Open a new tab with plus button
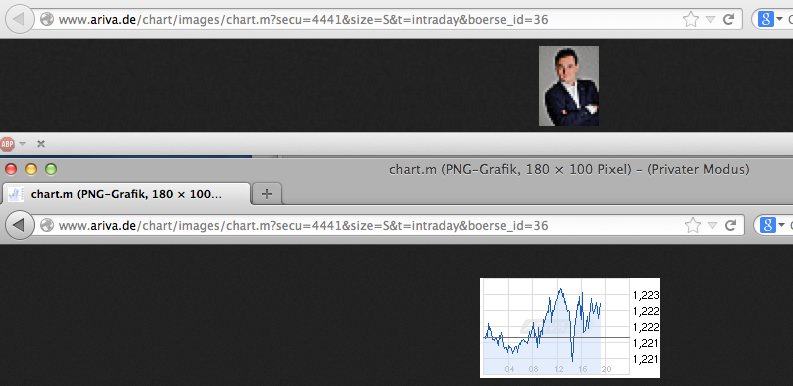Viewport: 793px width, 386px height. click(267, 194)
